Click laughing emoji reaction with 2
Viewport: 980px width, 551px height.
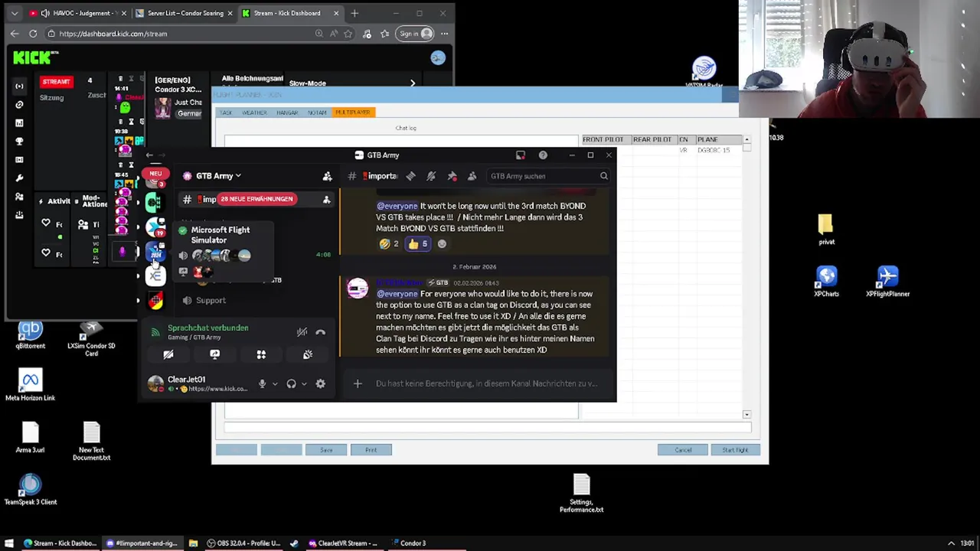point(389,244)
